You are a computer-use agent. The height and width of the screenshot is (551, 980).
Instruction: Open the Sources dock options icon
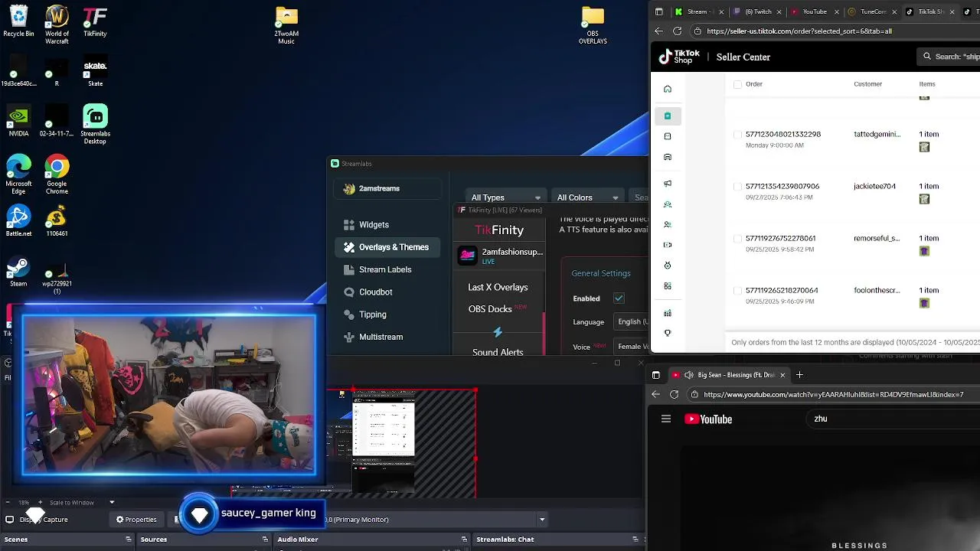click(x=265, y=540)
